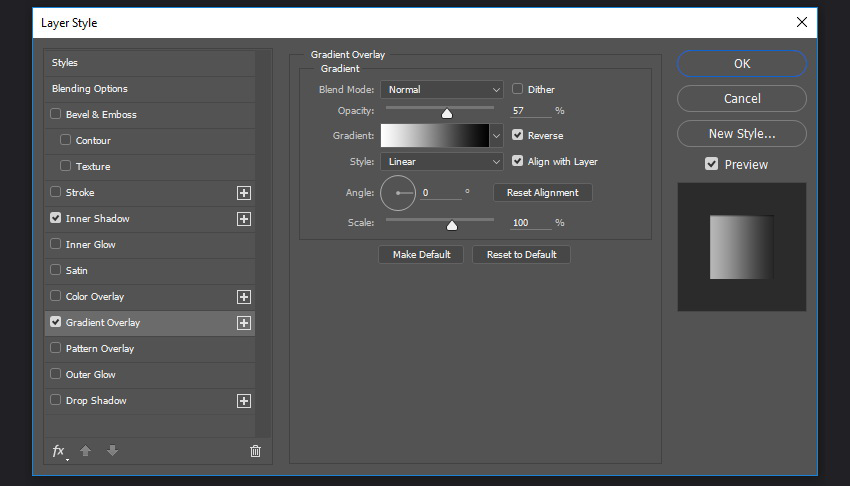Move effect up with arrow icon

86,451
